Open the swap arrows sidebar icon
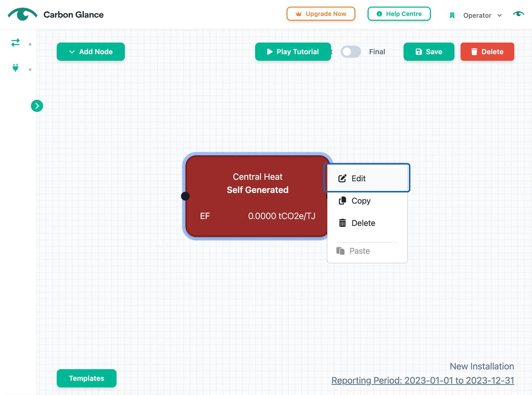This screenshot has width=532, height=395. [15, 43]
